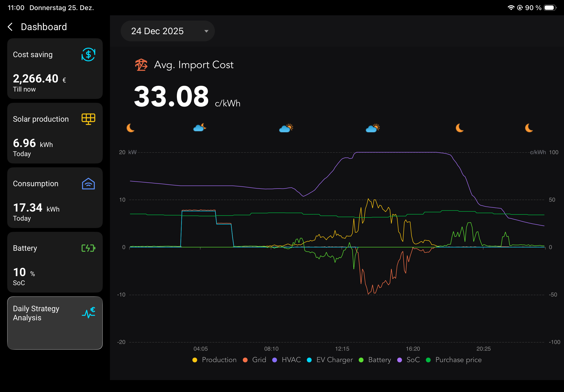
Task: Click the date selector dropdown arrow
Action: (206, 31)
